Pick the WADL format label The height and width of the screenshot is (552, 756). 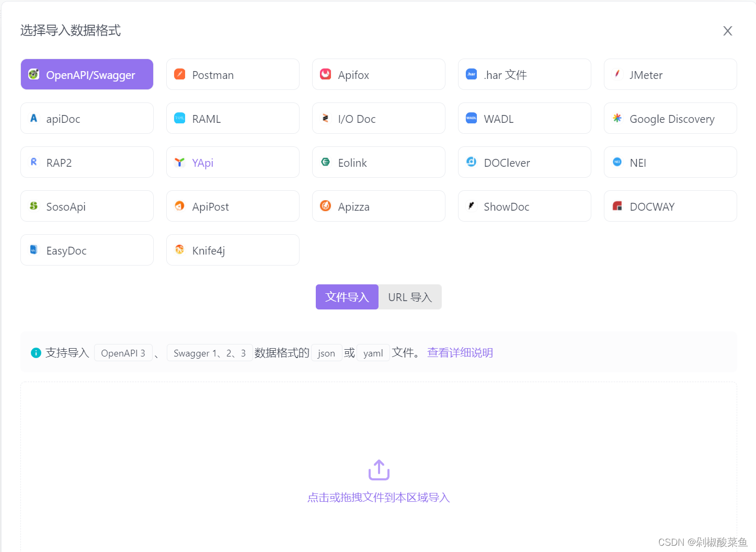(x=499, y=119)
